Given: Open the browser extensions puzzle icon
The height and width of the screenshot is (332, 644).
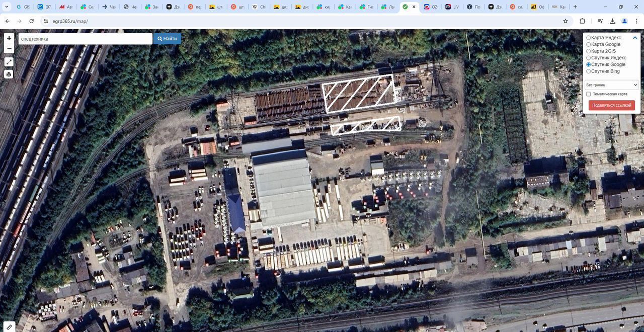Looking at the screenshot, I should pyautogui.click(x=583, y=21).
